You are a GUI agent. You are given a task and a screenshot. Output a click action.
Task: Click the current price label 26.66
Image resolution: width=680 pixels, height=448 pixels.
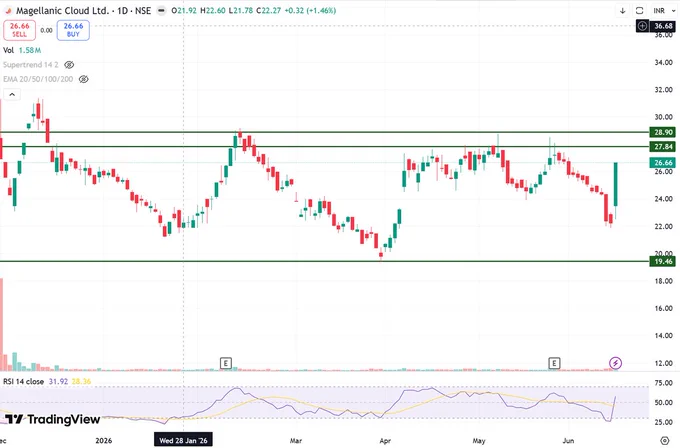tap(662, 163)
